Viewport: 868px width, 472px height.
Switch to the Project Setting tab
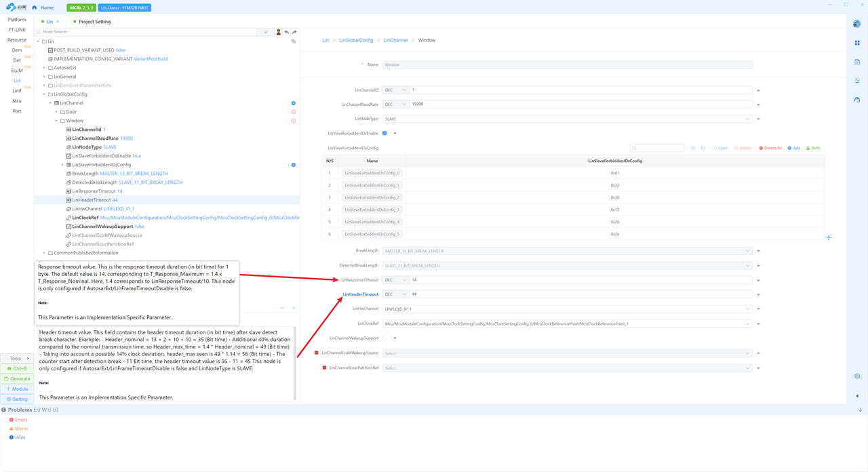click(x=94, y=22)
